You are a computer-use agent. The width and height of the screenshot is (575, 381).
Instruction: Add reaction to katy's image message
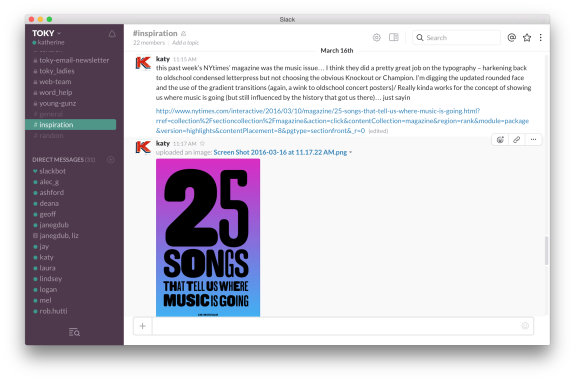[x=500, y=139]
